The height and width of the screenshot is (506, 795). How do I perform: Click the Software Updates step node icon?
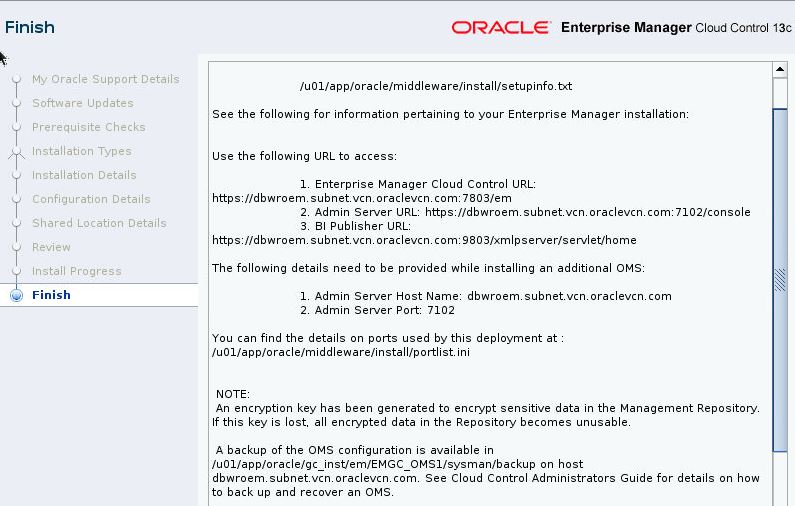(x=16, y=104)
